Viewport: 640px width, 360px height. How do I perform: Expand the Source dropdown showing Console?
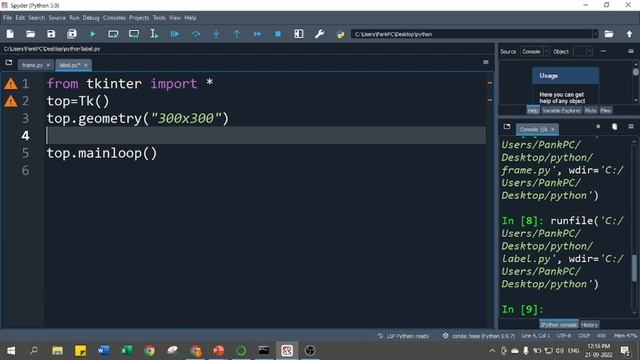pyautogui.click(x=535, y=51)
